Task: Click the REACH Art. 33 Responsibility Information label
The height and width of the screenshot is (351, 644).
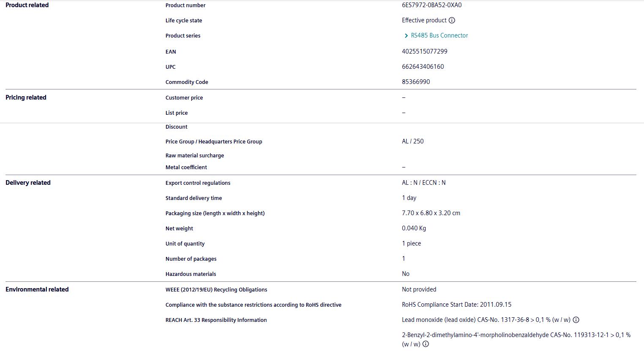Action: [x=216, y=320]
